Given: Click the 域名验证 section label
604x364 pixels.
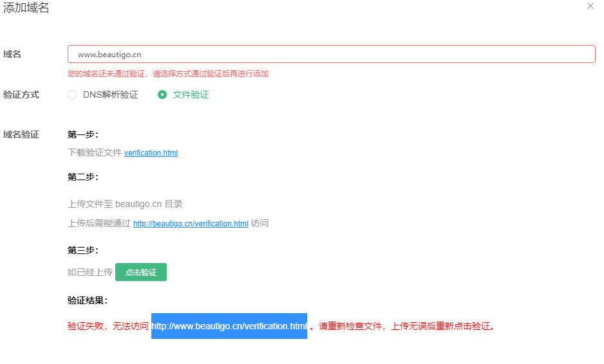Looking at the screenshot, I should pos(21,134).
